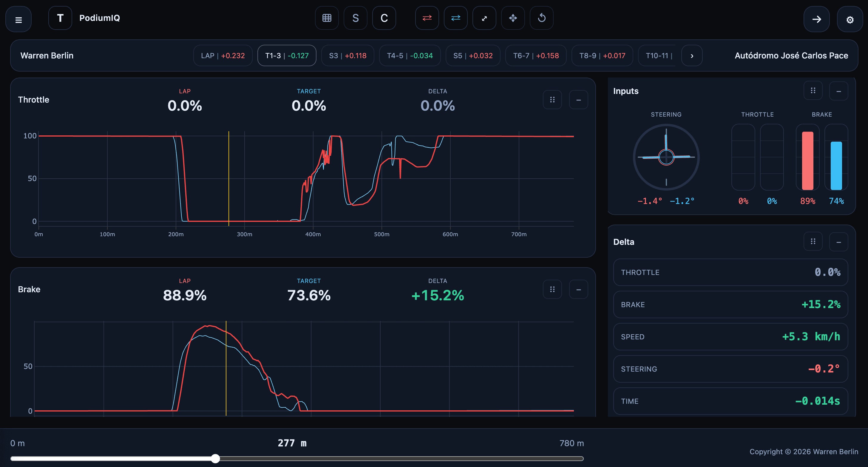
Task: Show more sector tabs with chevron
Action: click(x=692, y=55)
